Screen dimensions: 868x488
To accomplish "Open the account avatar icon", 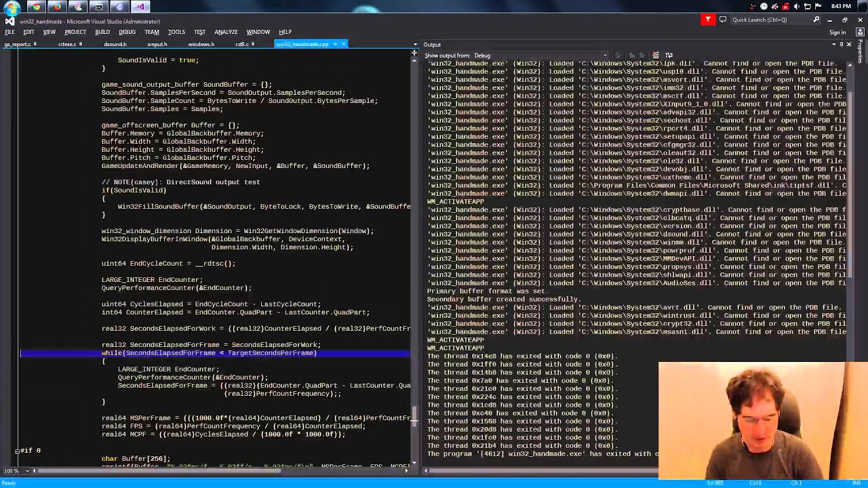I will click(x=859, y=33).
